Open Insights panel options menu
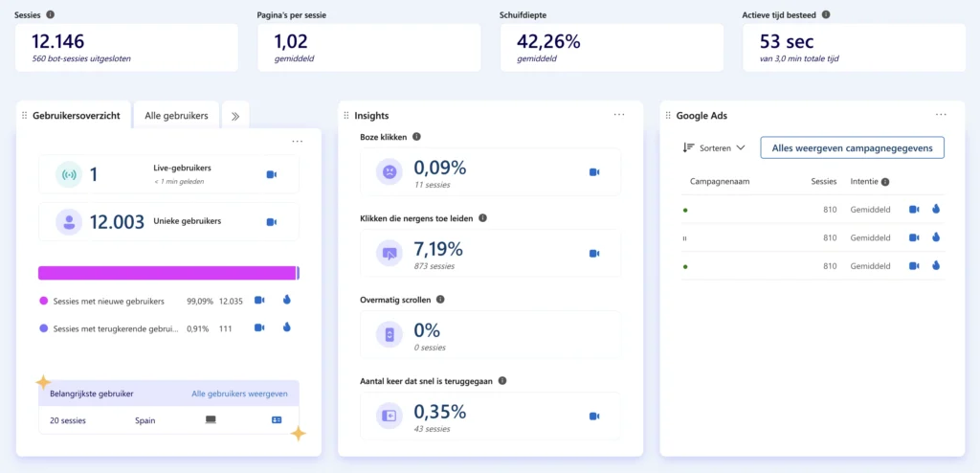 click(619, 115)
